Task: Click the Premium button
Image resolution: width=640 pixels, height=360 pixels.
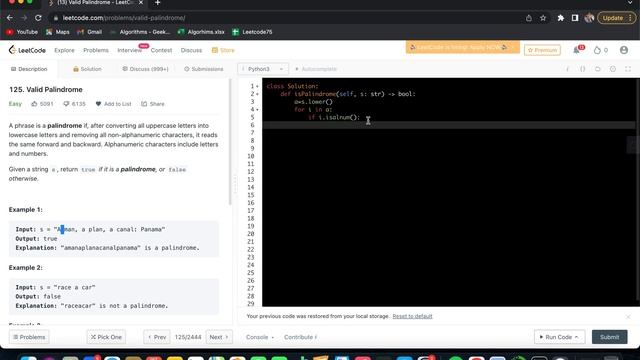Action: point(542,50)
